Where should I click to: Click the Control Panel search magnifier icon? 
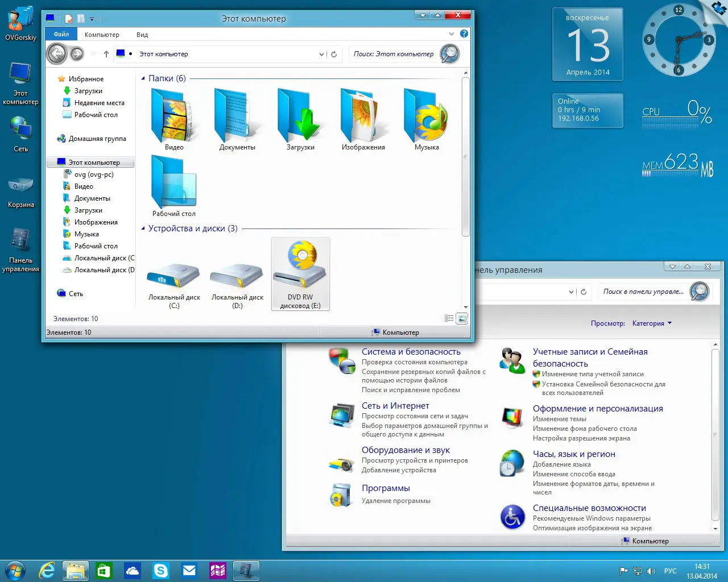tap(699, 292)
